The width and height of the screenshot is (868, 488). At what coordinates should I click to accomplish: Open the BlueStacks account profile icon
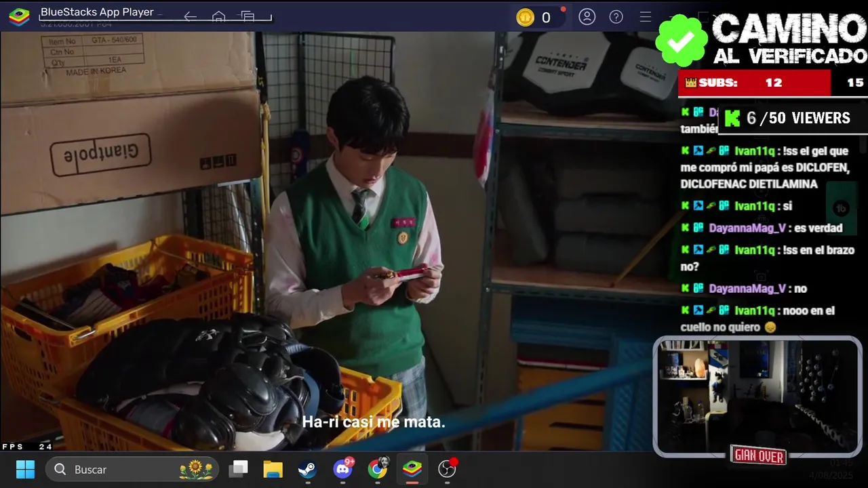587,17
